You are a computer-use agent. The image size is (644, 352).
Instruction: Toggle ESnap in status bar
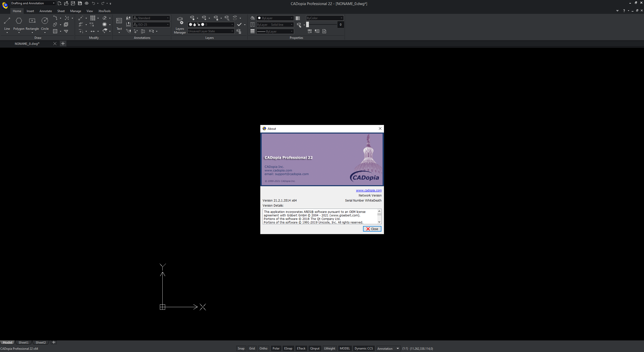(288, 348)
